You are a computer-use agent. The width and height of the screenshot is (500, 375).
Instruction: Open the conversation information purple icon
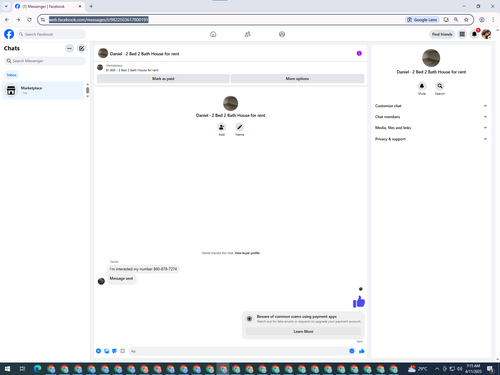point(359,53)
